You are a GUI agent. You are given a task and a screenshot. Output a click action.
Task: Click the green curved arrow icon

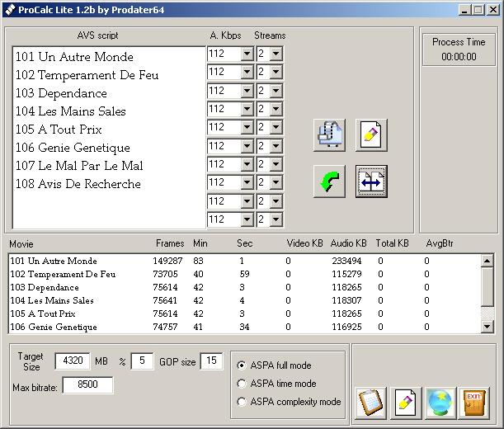pyautogui.click(x=329, y=181)
